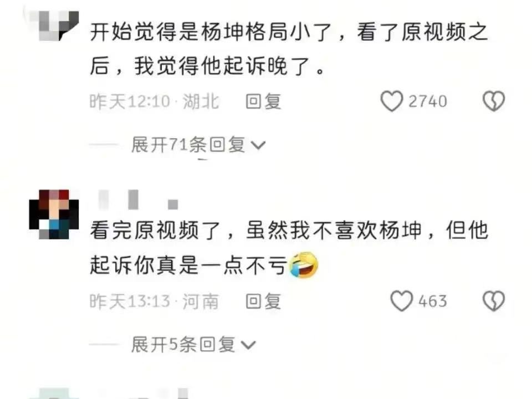This screenshot has width=532, height=399.
Task: Reply to the comment posted 昨天12:10
Action: click(263, 101)
